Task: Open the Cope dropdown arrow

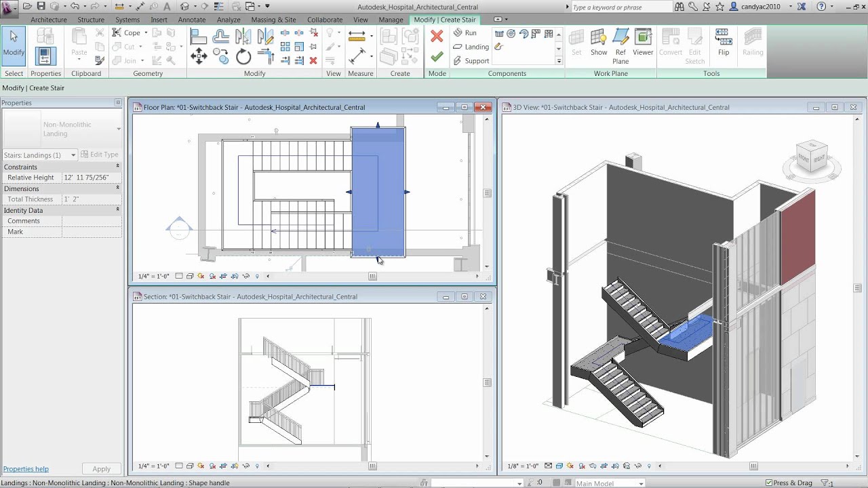Action: pos(146,33)
